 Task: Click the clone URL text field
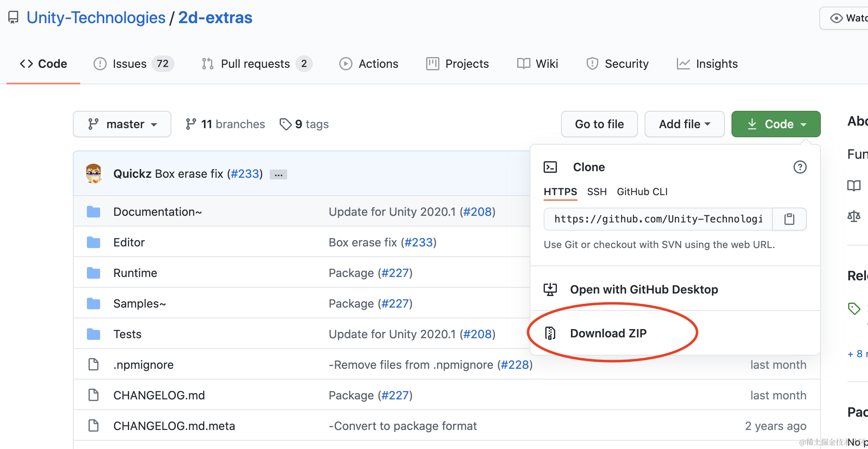coord(658,219)
